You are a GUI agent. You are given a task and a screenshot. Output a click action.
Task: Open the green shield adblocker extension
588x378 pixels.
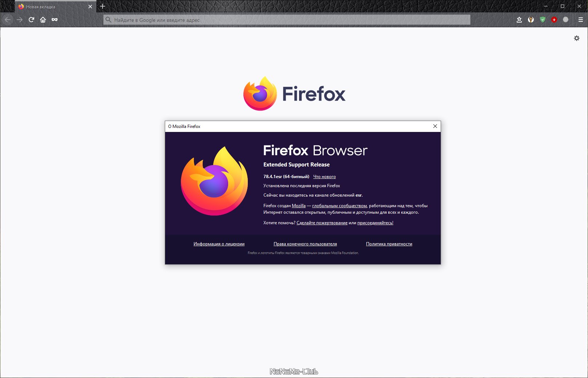[543, 20]
